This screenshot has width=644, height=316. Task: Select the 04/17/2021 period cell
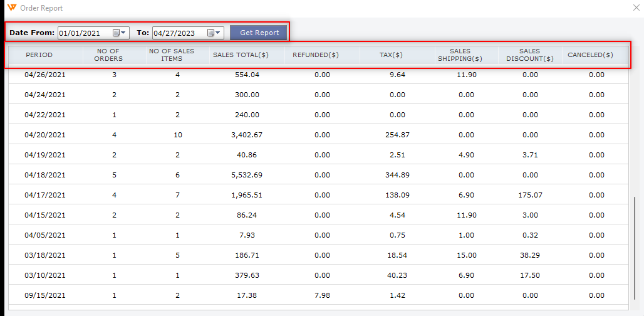(x=44, y=195)
